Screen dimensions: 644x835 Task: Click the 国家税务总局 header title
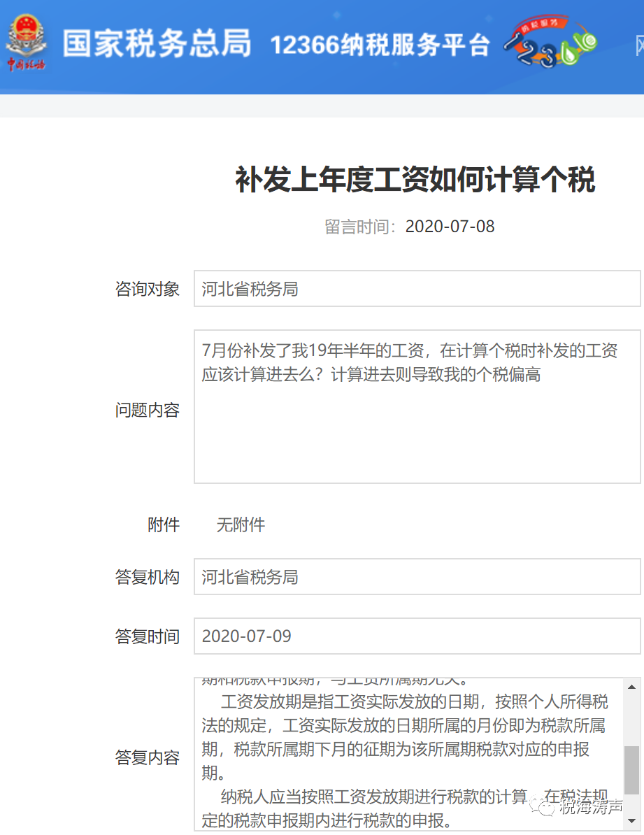click(x=157, y=43)
